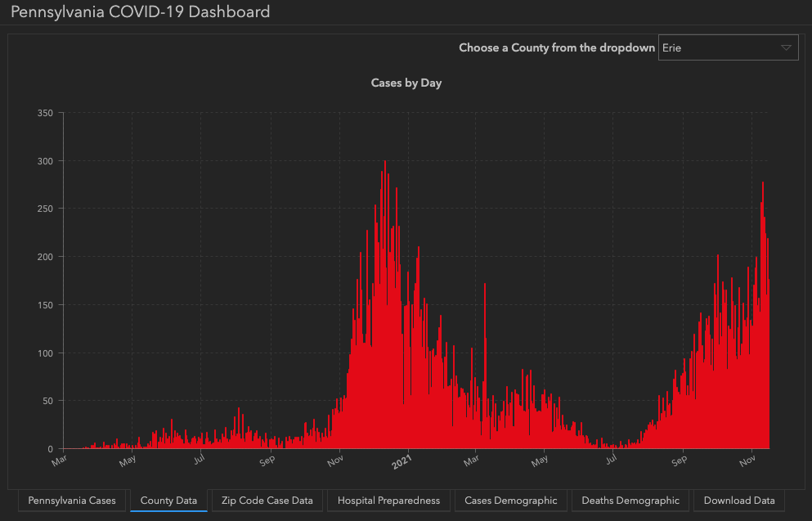
Task: Click the 50 label on the y-axis
Action: click(47, 401)
